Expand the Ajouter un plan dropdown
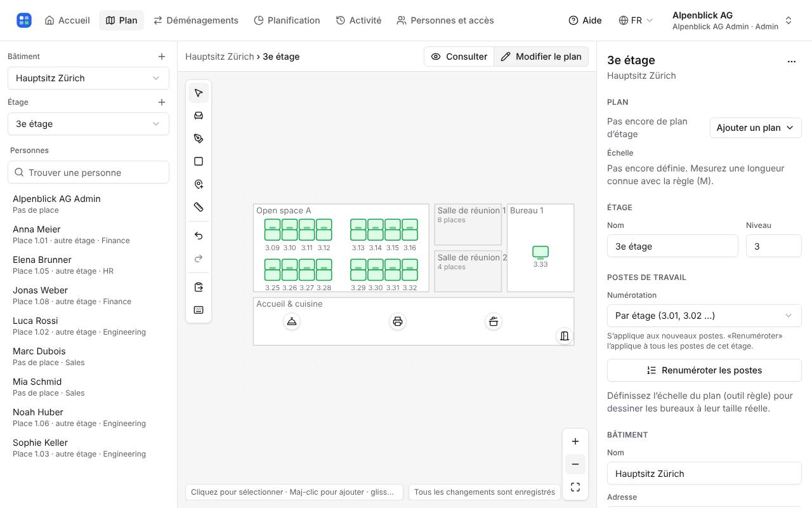The image size is (812, 508). (756, 128)
